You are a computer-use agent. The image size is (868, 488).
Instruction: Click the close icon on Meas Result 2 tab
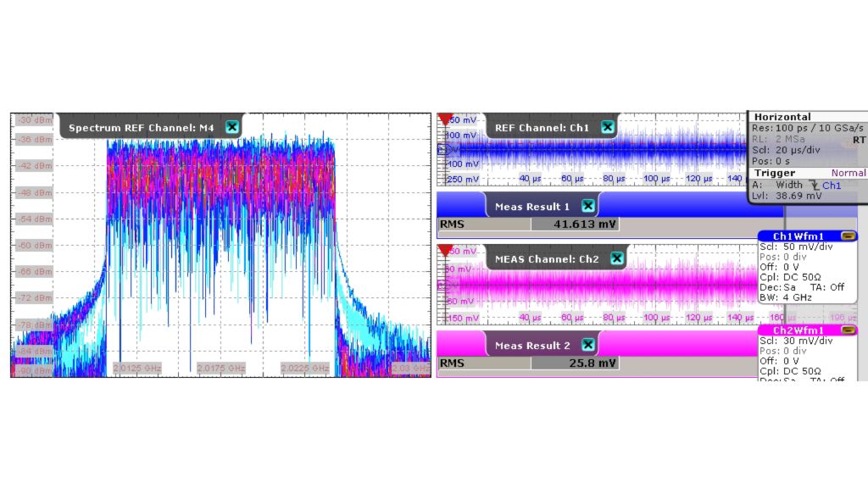(x=587, y=345)
